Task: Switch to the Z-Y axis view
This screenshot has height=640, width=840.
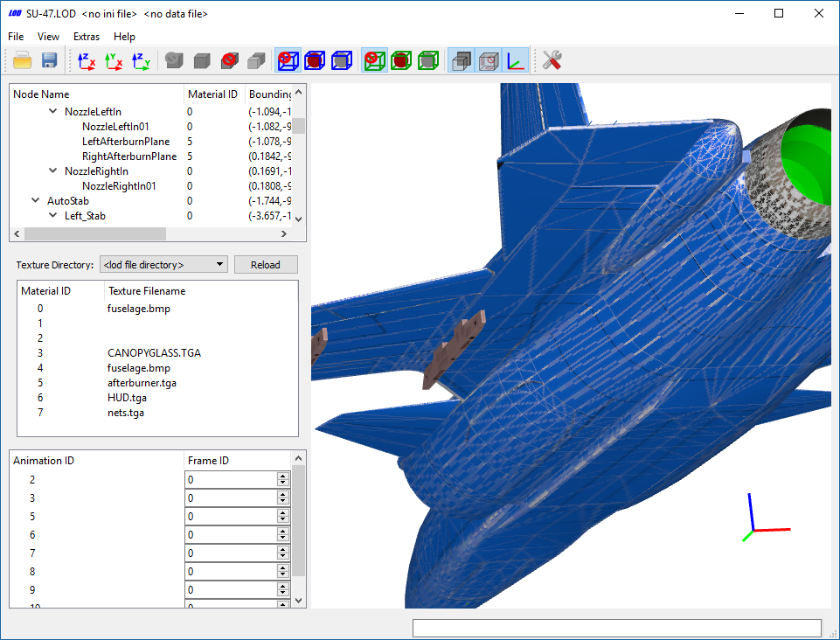Action: coord(141,60)
